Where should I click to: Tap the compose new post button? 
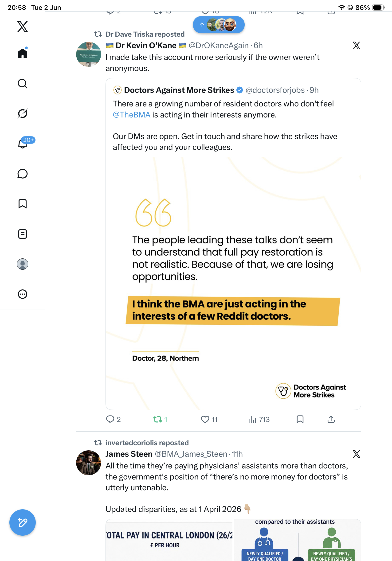(x=23, y=523)
